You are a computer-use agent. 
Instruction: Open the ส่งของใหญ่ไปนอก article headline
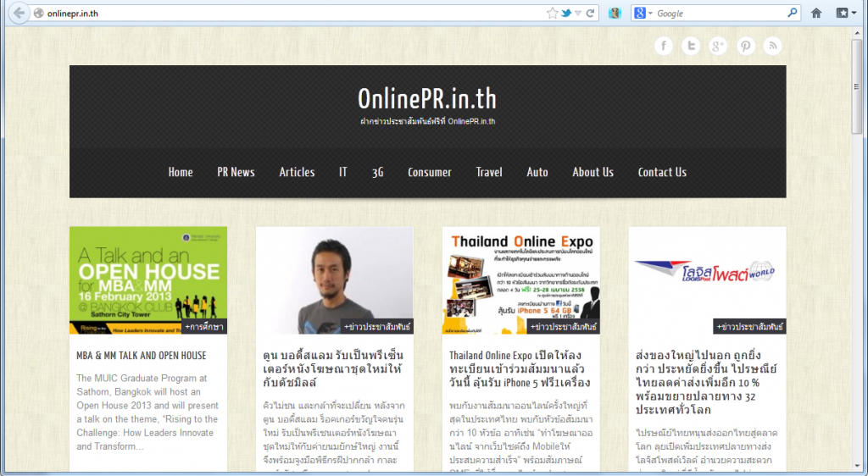click(706, 383)
